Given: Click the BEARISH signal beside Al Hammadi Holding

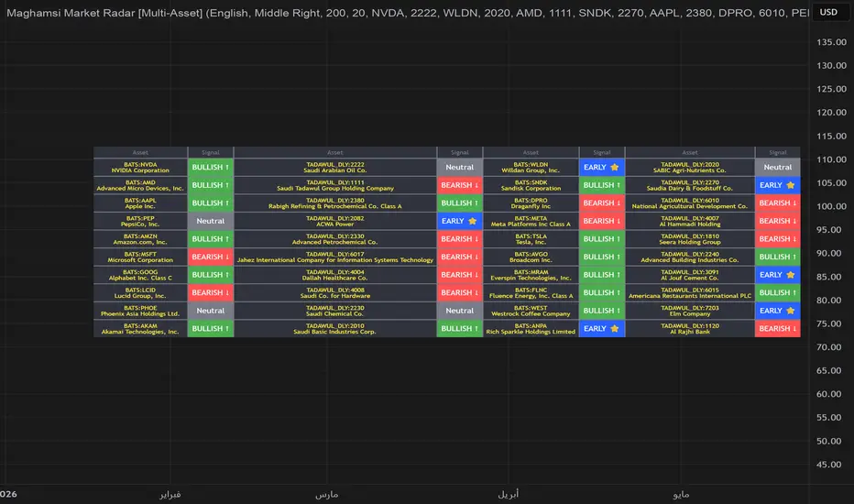Looking at the screenshot, I should 778,221.
